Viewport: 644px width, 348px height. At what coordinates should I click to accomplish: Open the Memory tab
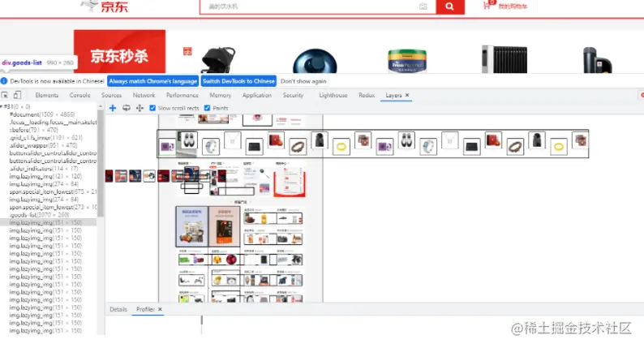click(220, 95)
